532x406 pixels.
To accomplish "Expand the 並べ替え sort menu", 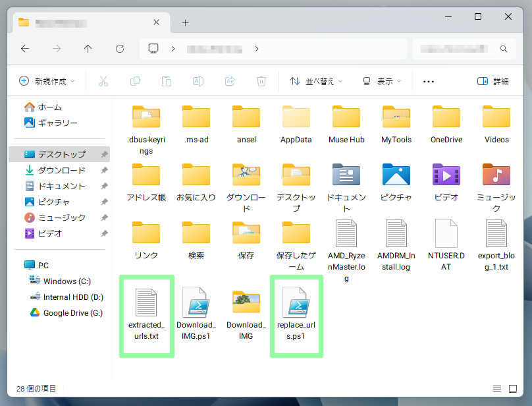I will click(316, 81).
